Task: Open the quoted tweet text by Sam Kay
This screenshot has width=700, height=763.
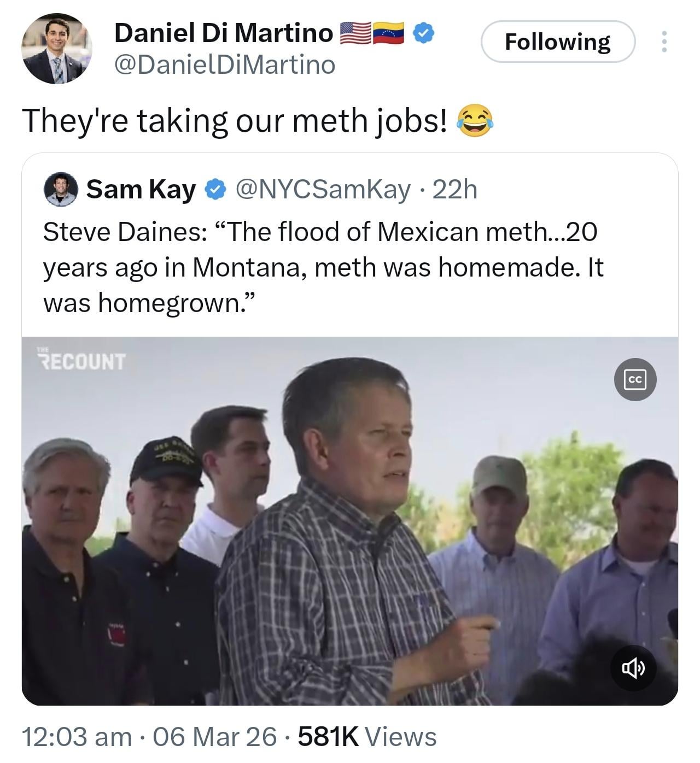Action: tap(323, 267)
